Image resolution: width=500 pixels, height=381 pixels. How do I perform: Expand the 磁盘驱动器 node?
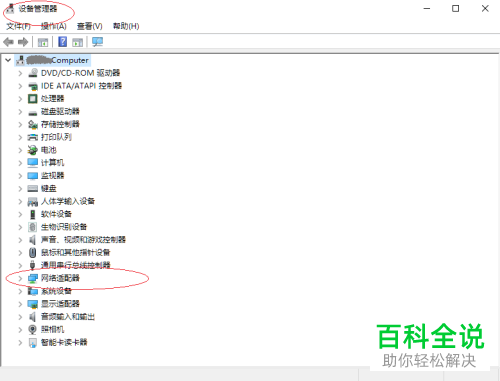tap(20, 112)
